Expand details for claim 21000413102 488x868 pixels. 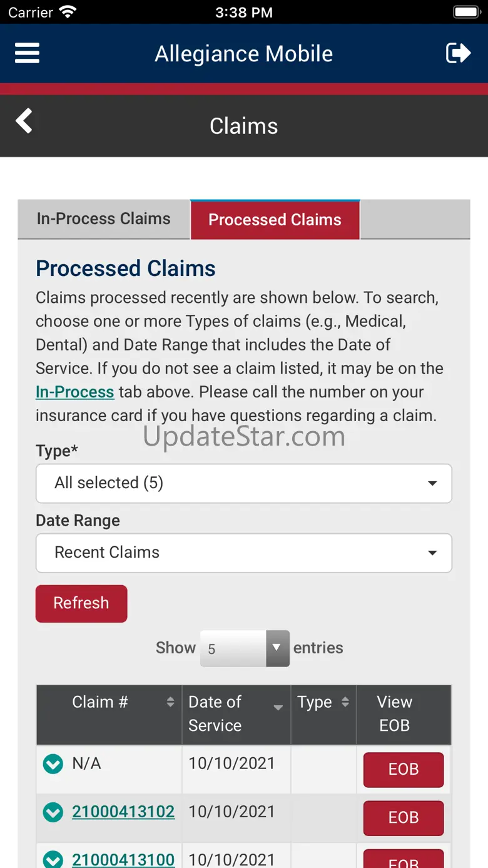pos(53,812)
